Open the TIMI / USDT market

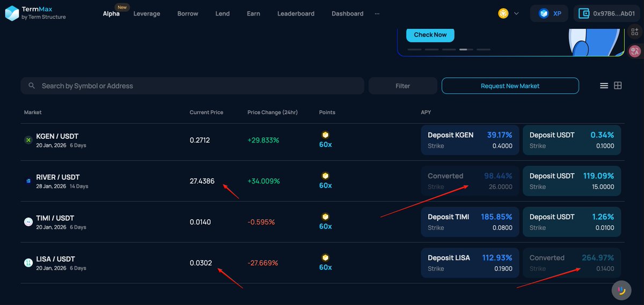click(55, 218)
